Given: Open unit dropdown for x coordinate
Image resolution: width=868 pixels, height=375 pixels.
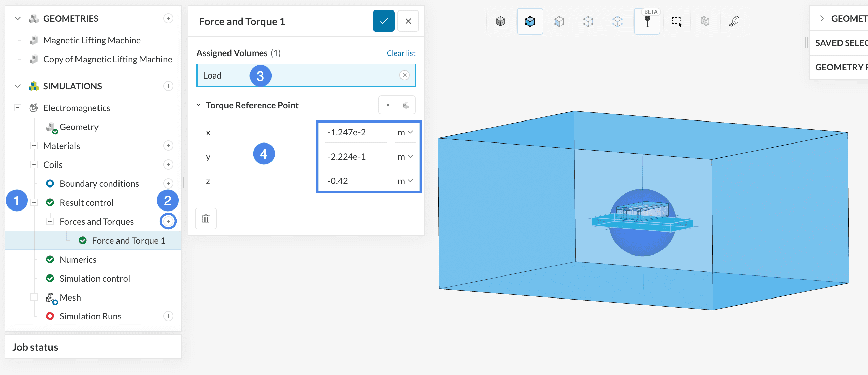Looking at the screenshot, I should [x=405, y=132].
